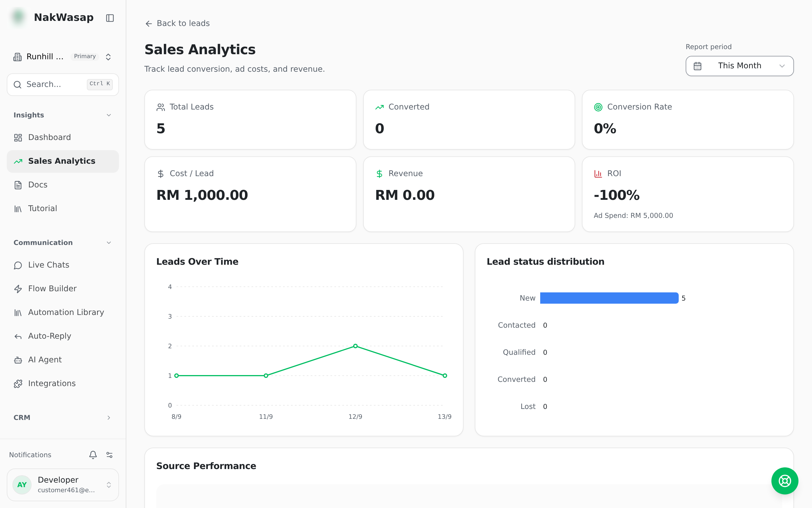Open Auto-Reply settings
Image resolution: width=812 pixels, height=508 pixels.
(63, 336)
